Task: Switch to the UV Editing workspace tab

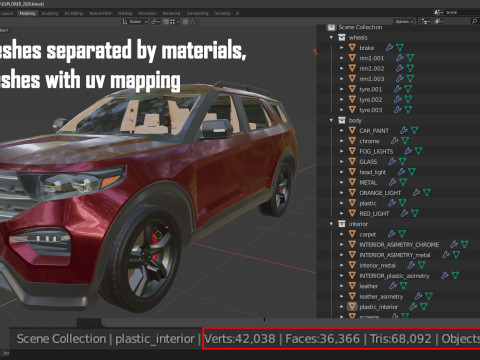Action: tap(74, 13)
